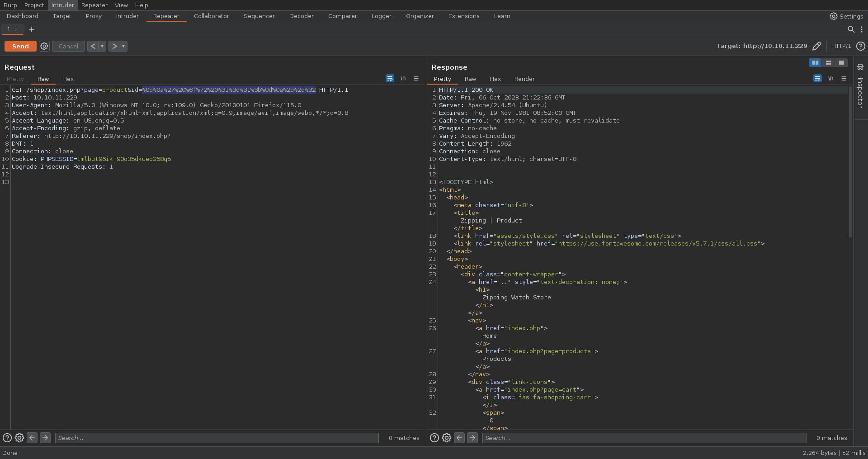
Task: Go to the Comparer tab
Action: pos(343,16)
